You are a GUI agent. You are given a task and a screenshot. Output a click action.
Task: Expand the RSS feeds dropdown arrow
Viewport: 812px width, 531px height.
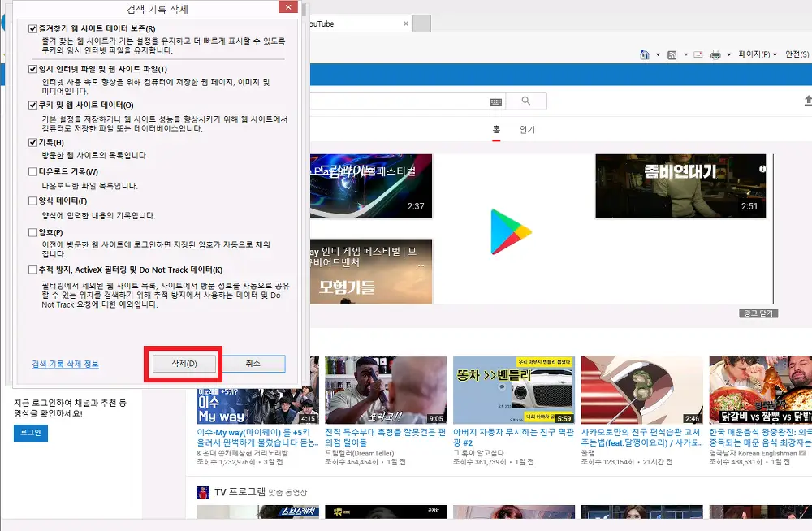pyautogui.click(x=685, y=54)
